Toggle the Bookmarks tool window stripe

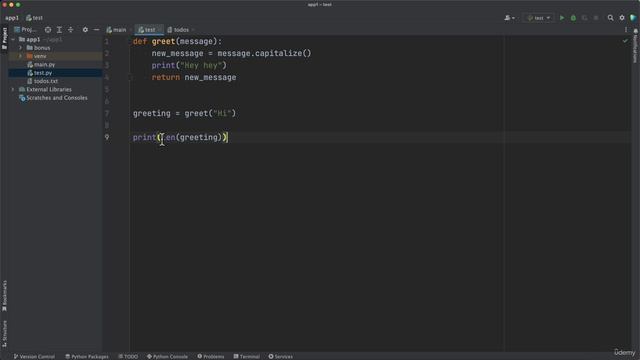coord(4,296)
